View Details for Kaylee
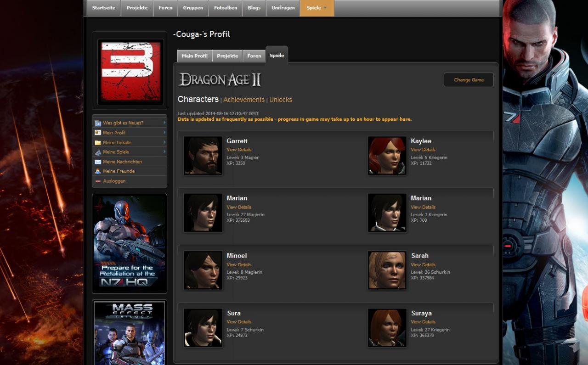The image size is (588, 365). (423, 150)
